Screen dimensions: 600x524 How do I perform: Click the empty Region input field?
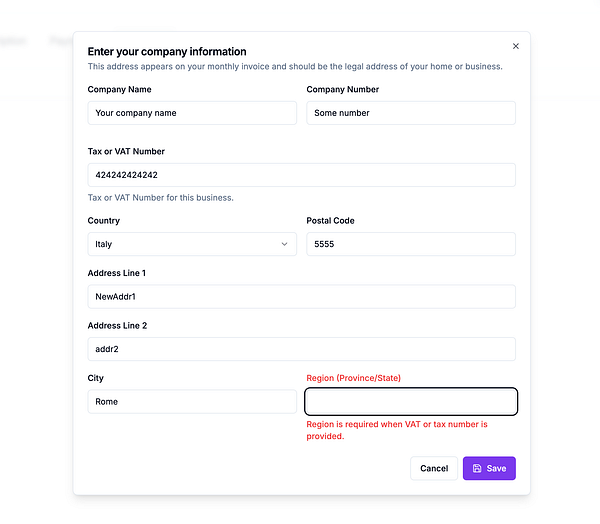(410, 402)
